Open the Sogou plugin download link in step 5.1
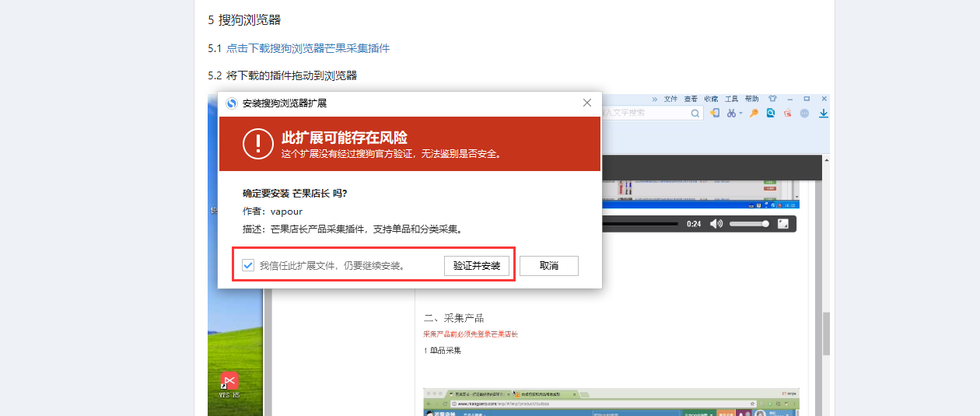The height and width of the screenshot is (416, 980). tap(308, 48)
